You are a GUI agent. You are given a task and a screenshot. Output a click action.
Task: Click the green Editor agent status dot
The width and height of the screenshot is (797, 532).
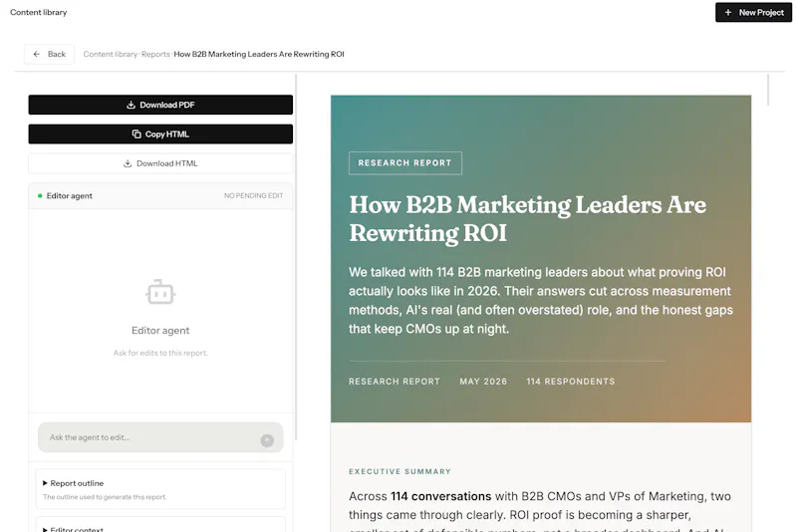coord(40,195)
